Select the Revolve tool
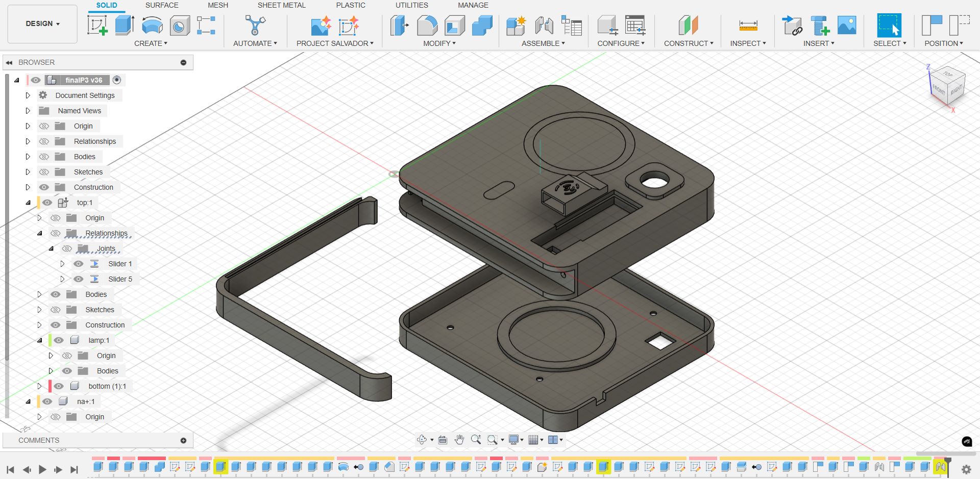 click(x=152, y=25)
